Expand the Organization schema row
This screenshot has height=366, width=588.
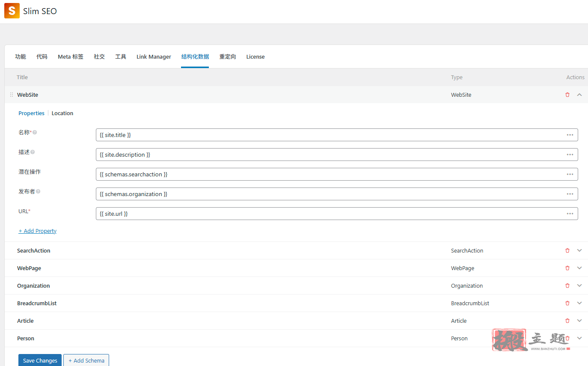[x=580, y=286]
